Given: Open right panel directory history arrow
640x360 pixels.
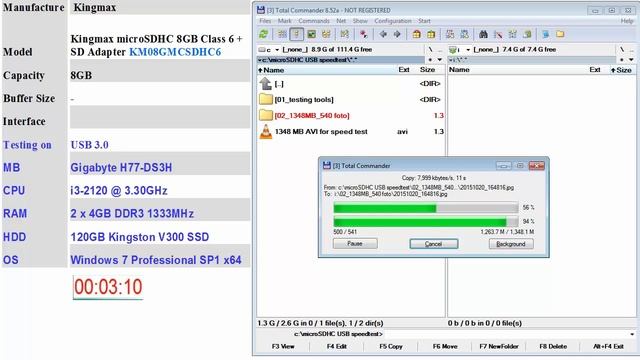Looking at the screenshot, I should click(x=631, y=60).
